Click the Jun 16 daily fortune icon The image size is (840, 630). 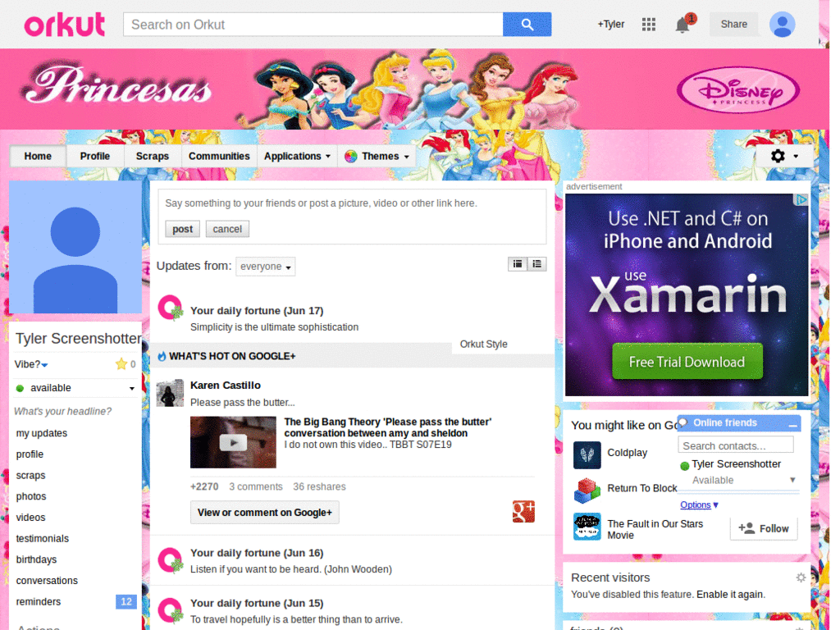pyautogui.click(x=171, y=561)
